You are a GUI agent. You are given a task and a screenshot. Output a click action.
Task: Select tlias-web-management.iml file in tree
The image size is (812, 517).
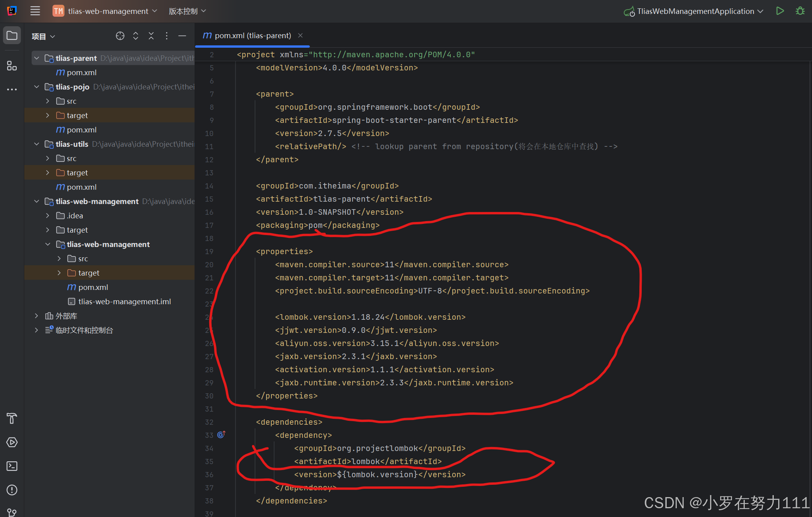pyautogui.click(x=124, y=301)
